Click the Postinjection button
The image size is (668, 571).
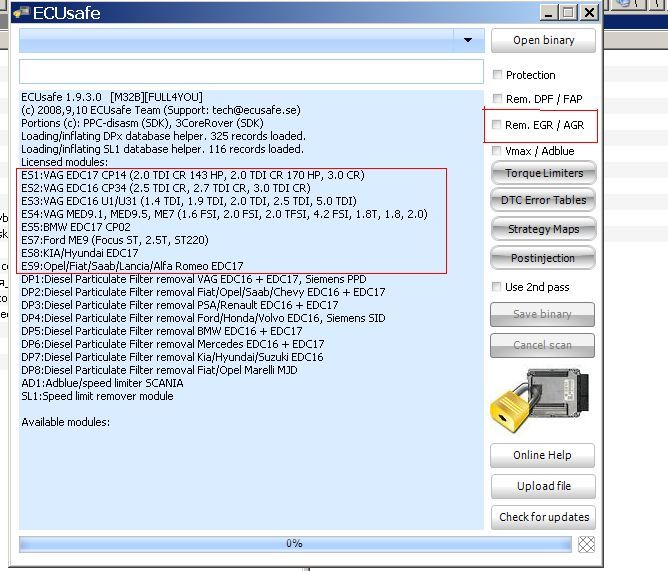pyautogui.click(x=543, y=258)
